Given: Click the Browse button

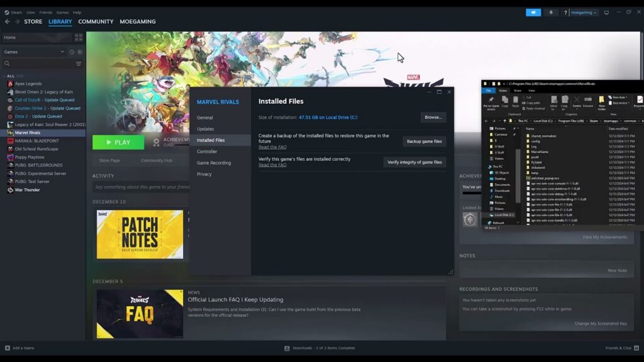Looking at the screenshot, I should tap(433, 118).
